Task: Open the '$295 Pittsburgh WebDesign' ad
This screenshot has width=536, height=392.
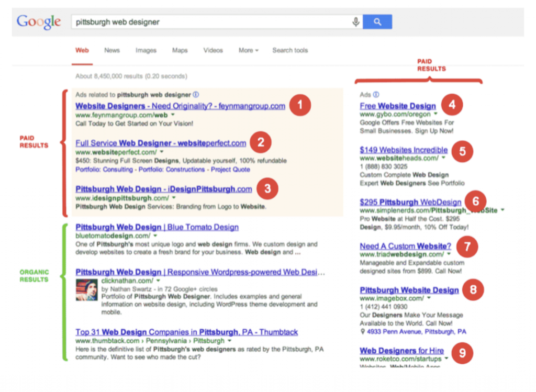Action: [x=410, y=202]
